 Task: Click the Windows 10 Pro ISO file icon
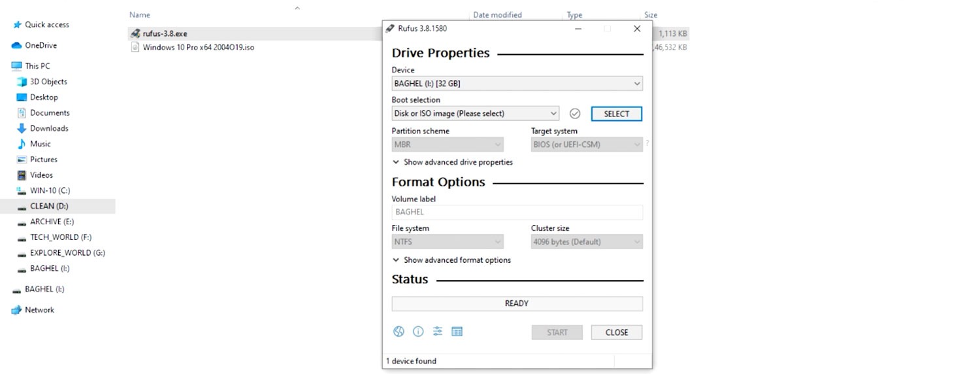point(135,47)
